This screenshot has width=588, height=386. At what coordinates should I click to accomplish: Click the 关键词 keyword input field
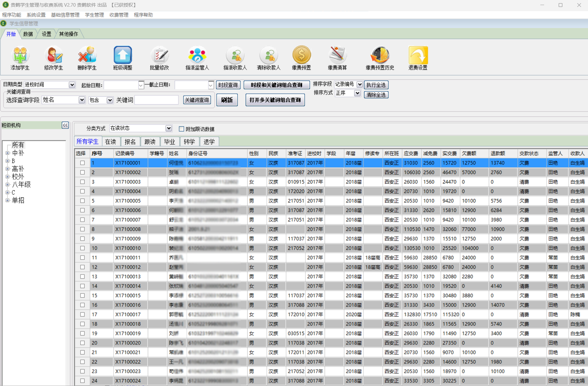pyautogui.click(x=156, y=100)
